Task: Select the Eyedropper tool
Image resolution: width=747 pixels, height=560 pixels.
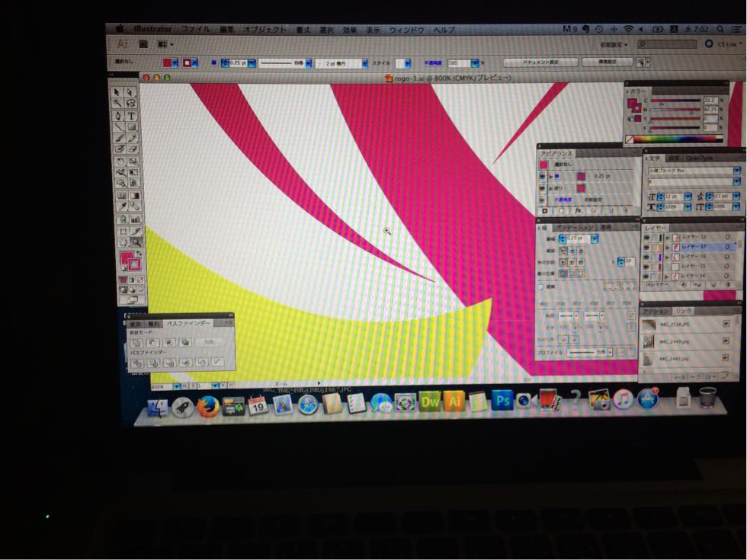Action: 123,206
